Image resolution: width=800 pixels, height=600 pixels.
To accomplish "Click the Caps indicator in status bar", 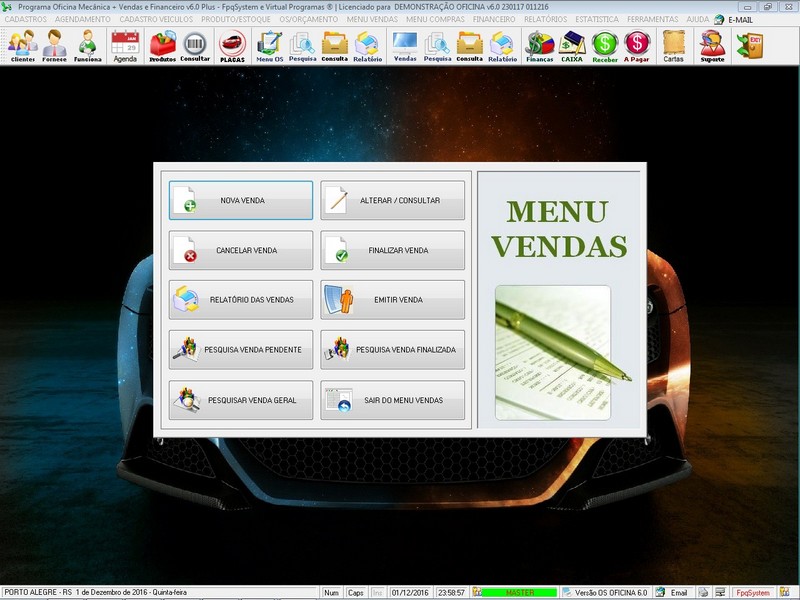I will [x=356, y=593].
